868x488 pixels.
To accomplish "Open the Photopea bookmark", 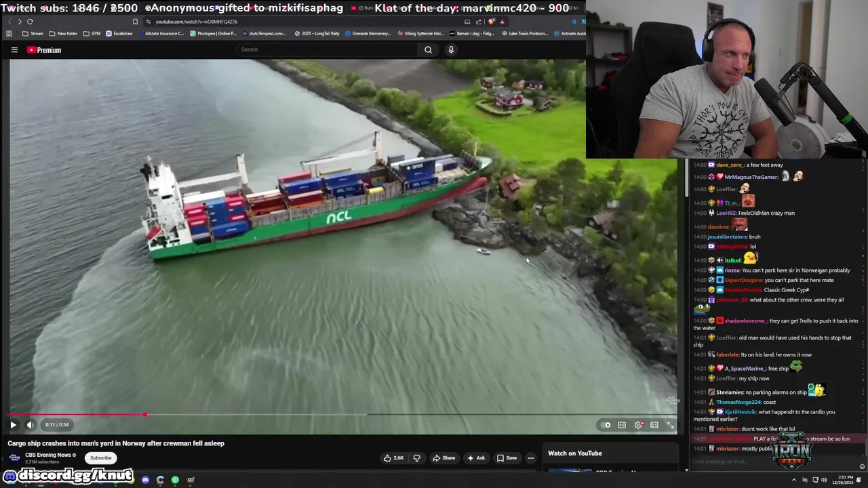I will click(214, 33).
